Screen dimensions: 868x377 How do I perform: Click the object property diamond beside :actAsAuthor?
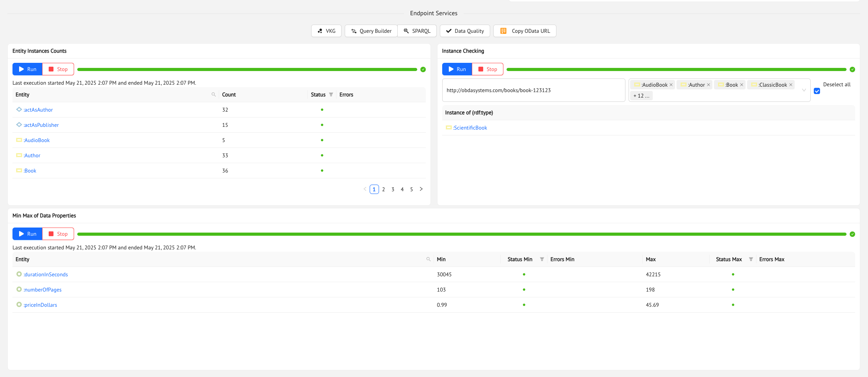point(19,110)
